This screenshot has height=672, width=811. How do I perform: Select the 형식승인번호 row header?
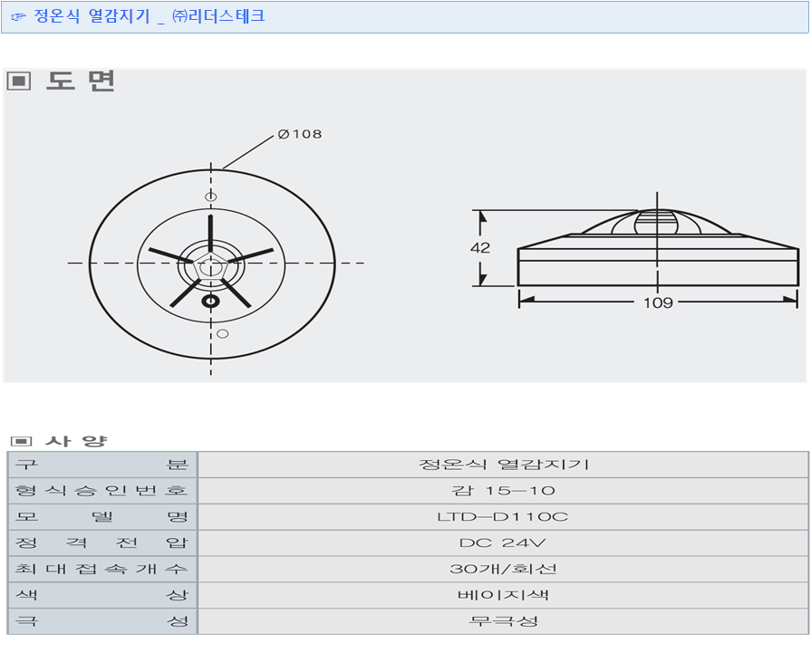point(102,491)
